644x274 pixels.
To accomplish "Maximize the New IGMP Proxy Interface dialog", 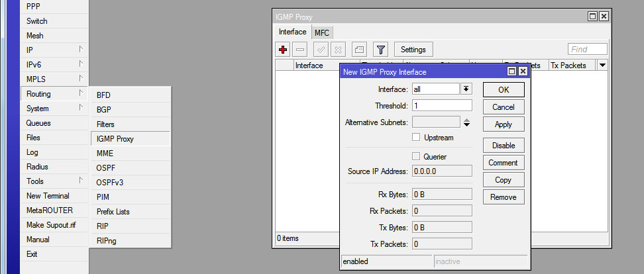I will 511,71.
